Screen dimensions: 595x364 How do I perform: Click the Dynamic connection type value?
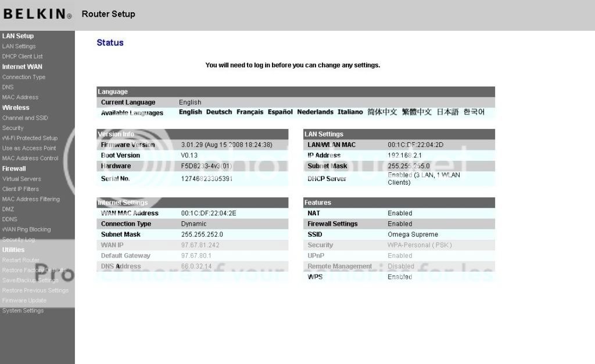pos(193,224)
